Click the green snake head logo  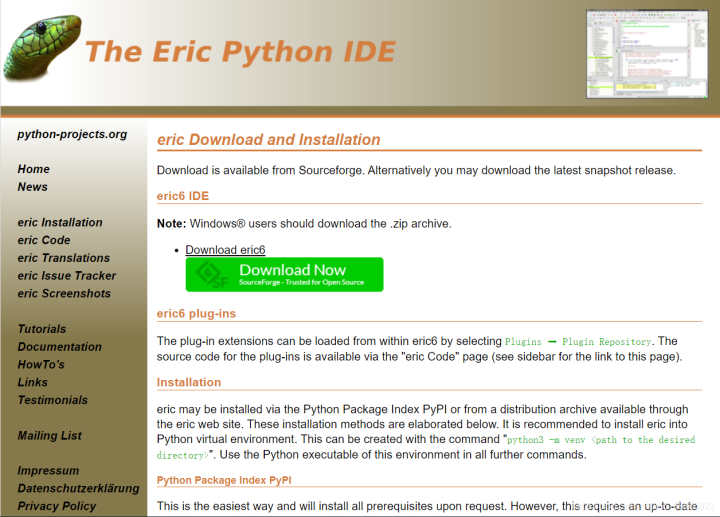click(42, 47)
